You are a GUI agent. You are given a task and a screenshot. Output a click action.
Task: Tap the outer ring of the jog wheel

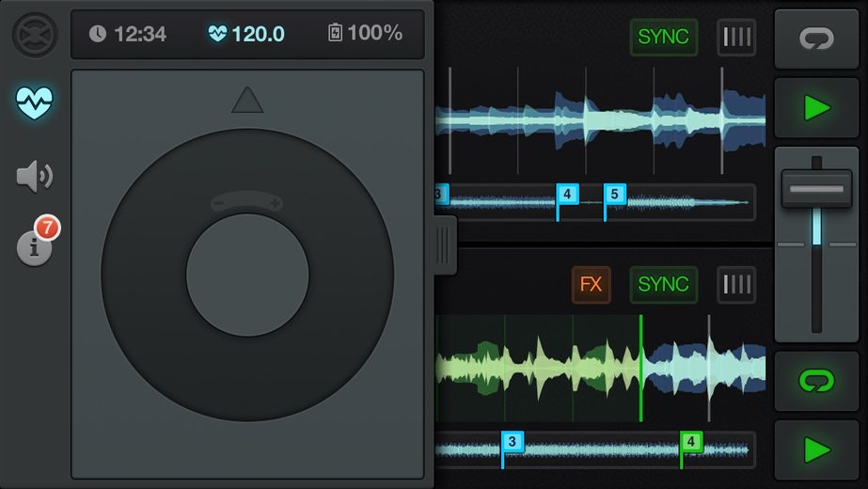point(247,379)
